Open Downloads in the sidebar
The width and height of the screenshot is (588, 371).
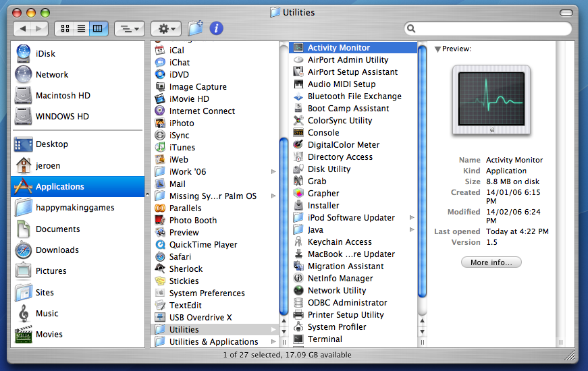[78, 250]
